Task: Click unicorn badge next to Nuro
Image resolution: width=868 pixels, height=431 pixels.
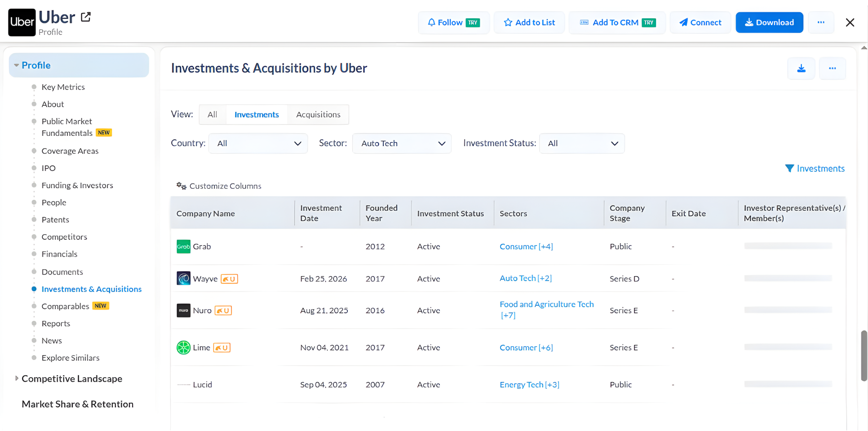Action: click(223, 311)
